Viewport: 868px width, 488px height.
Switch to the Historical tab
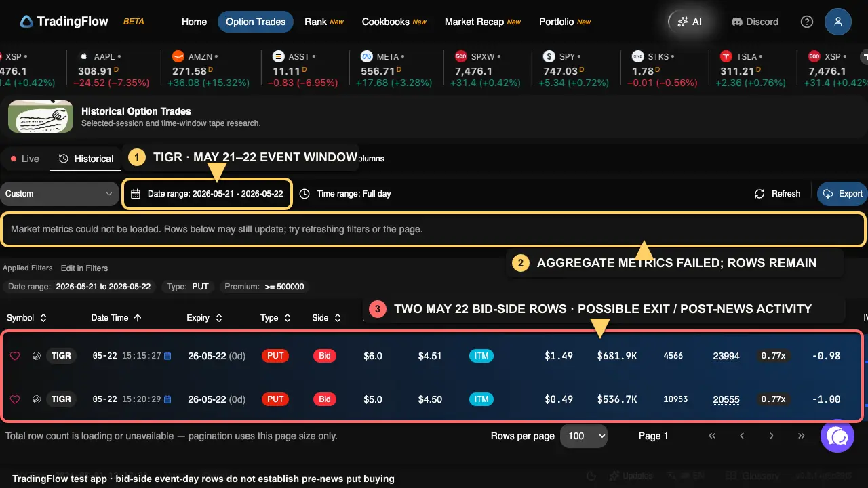[x=85, y=159]
